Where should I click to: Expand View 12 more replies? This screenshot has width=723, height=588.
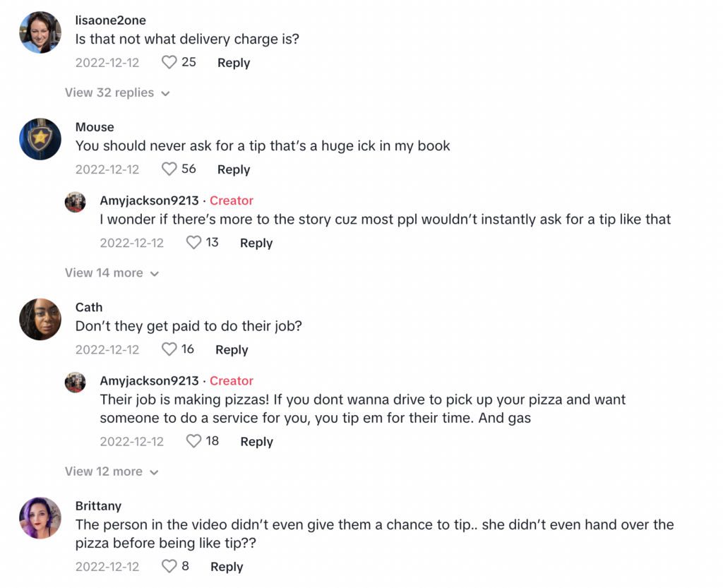(x=112, y=472)
